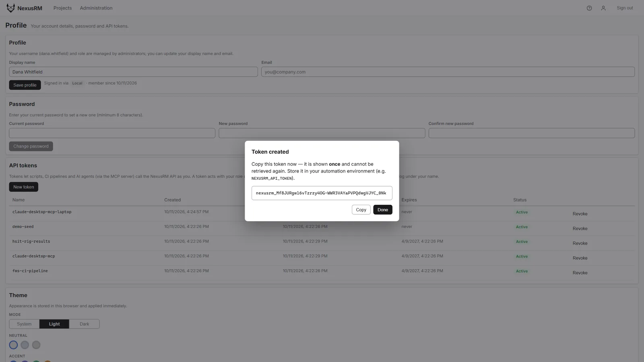Click the Current password field
This screenshot has width=644, height=362.
coord(112,133)
